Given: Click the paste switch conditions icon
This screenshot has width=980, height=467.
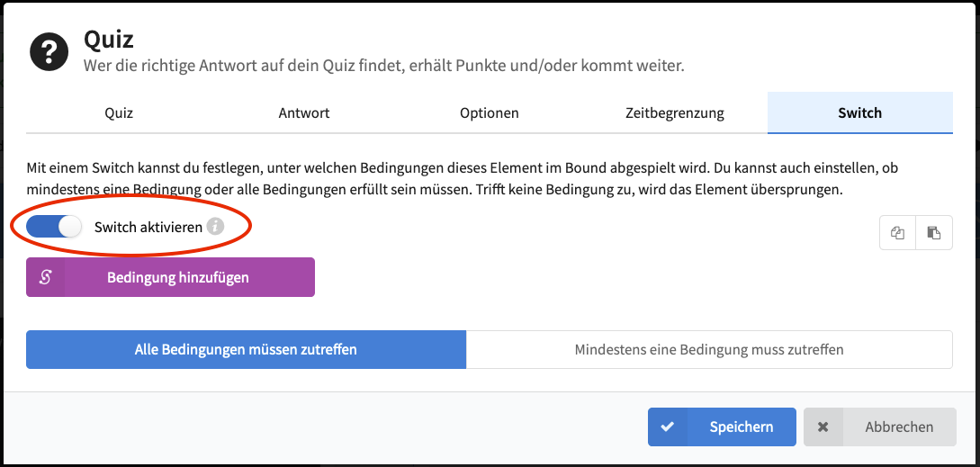Looking at the screenshot, I should click(934, 233).
